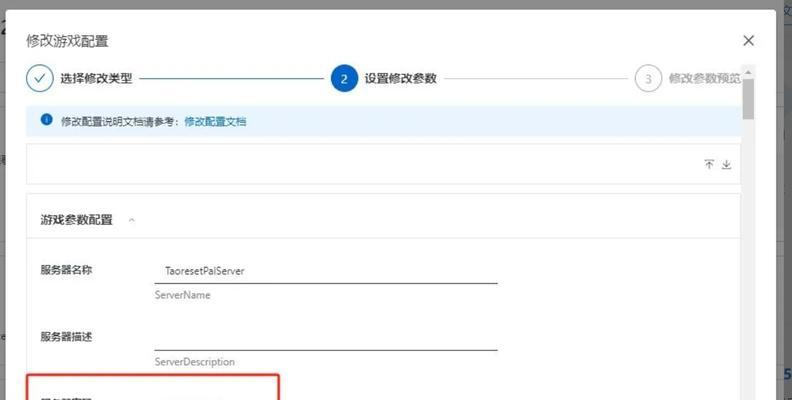Click the 服务器描述 label
The height and width of the screenshot is (400, 792).
(x=66, y=336)
